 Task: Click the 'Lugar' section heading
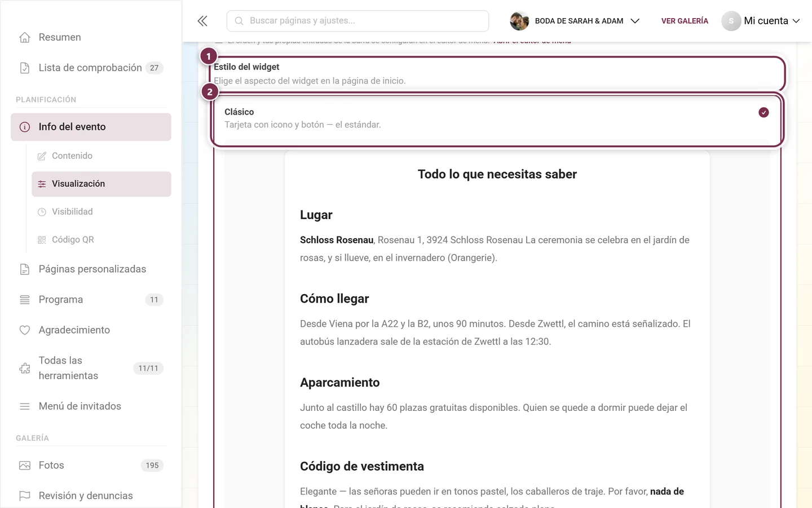point(316,215)
